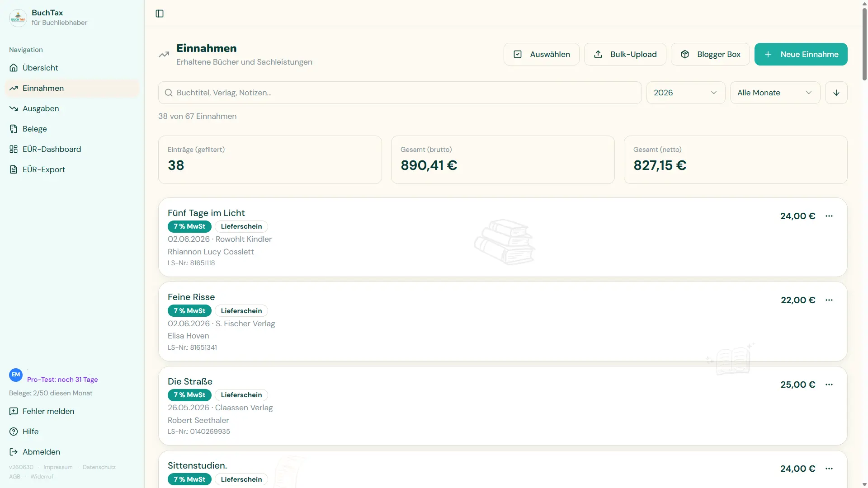Click the 24,00 € amount of Fünf Tage im Licht
Viewport: 868px width, 488px height.
[x=797, y=216]
